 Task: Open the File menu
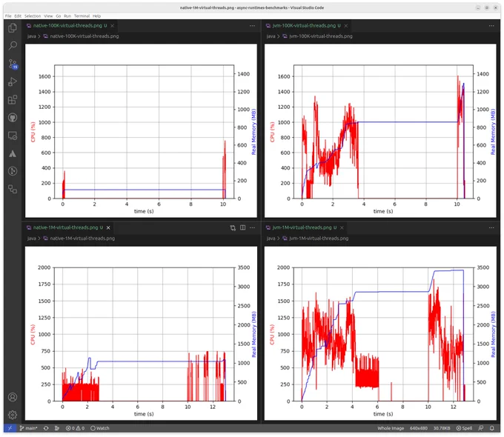pos(8,16)
